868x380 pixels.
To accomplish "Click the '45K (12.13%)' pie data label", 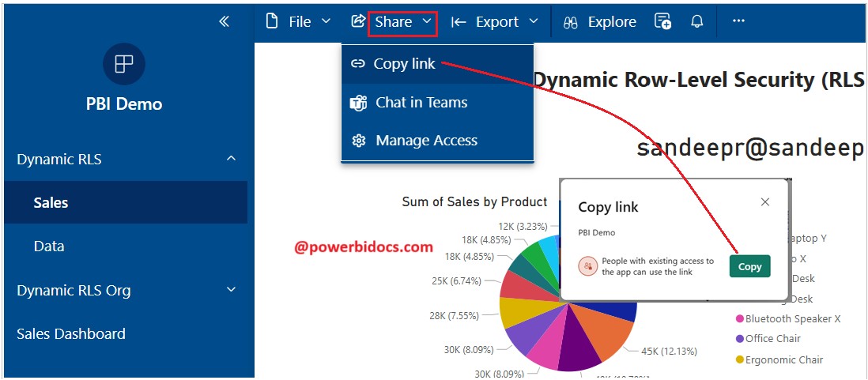I will [670, 352].
